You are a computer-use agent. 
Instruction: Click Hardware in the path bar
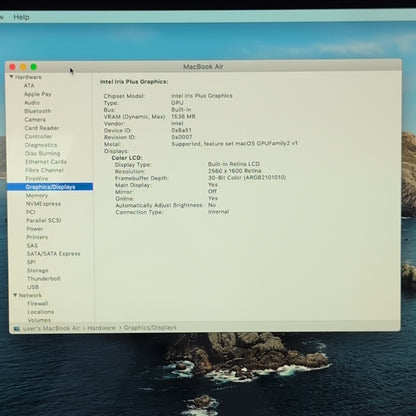click(x=101, y=328)
